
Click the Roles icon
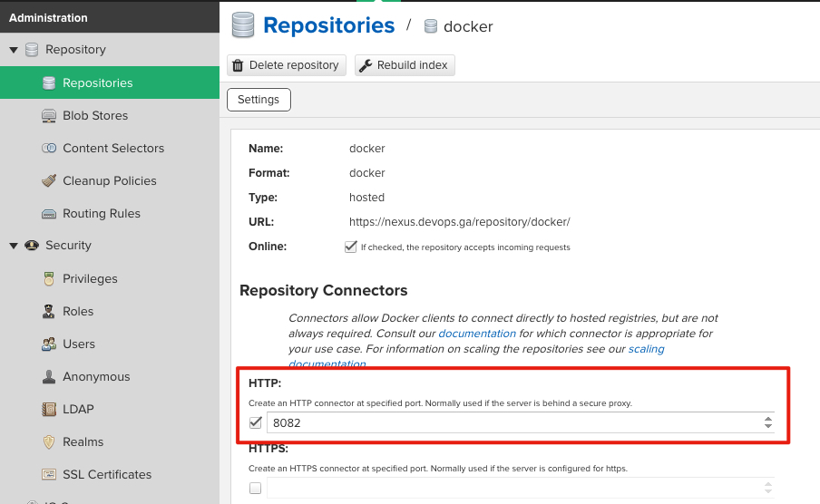(49, 311)
